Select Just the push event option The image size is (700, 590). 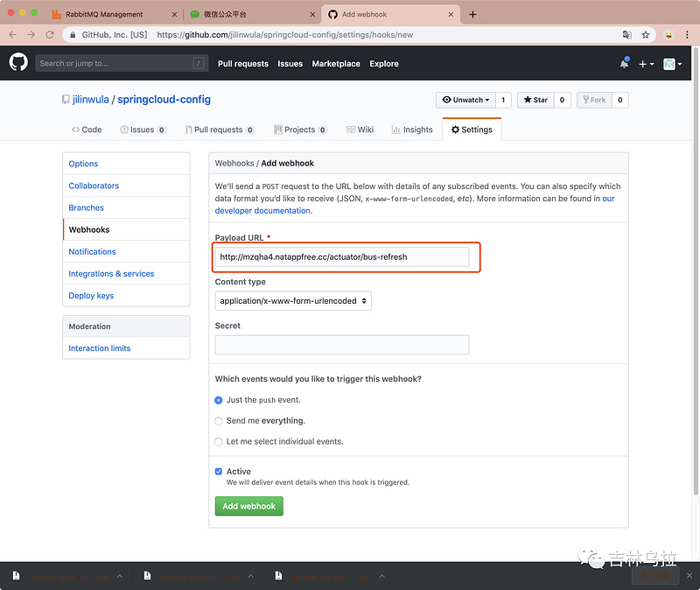(x=218, y=400)
